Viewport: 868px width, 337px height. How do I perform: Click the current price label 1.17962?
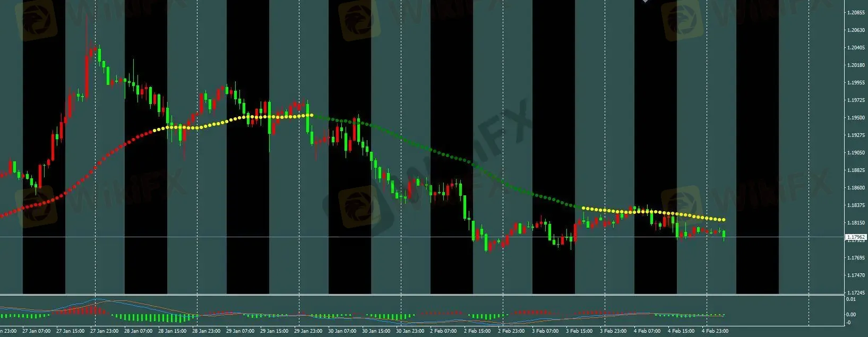coord(855,237)
